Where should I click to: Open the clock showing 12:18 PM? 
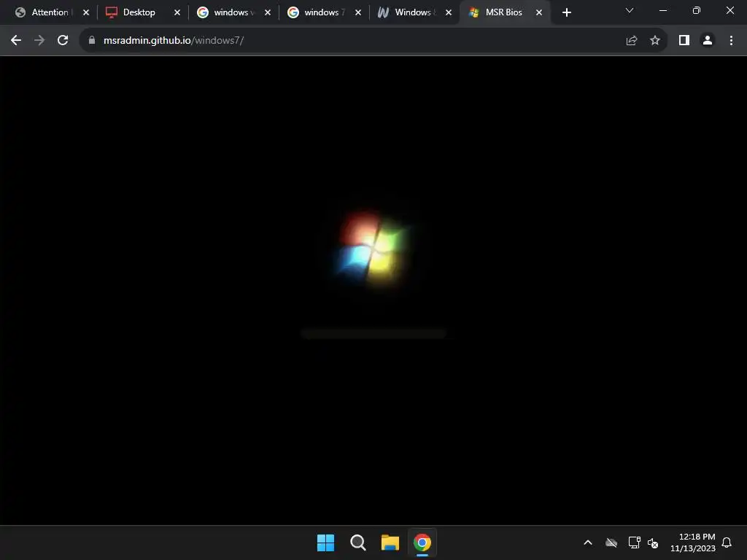point(693,542)
